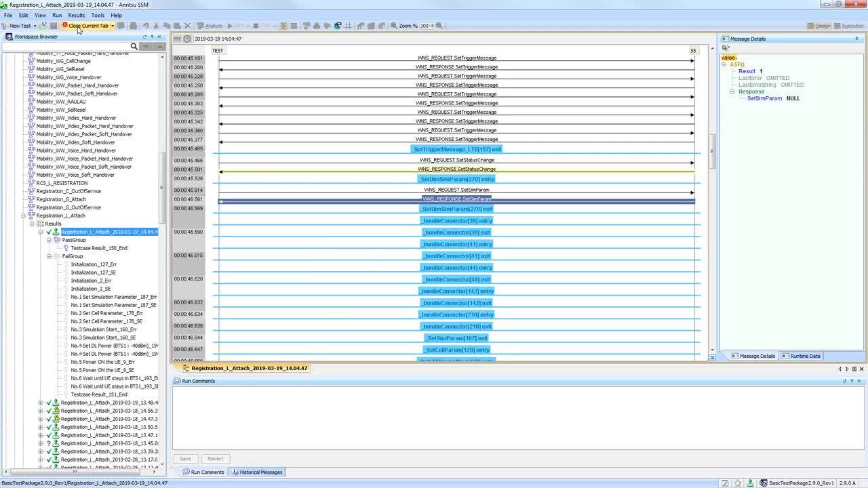This screenshot has width=868, height=488.
Task: Click the comment bubble icon in toolbar
Action: [x=121, y=26]
